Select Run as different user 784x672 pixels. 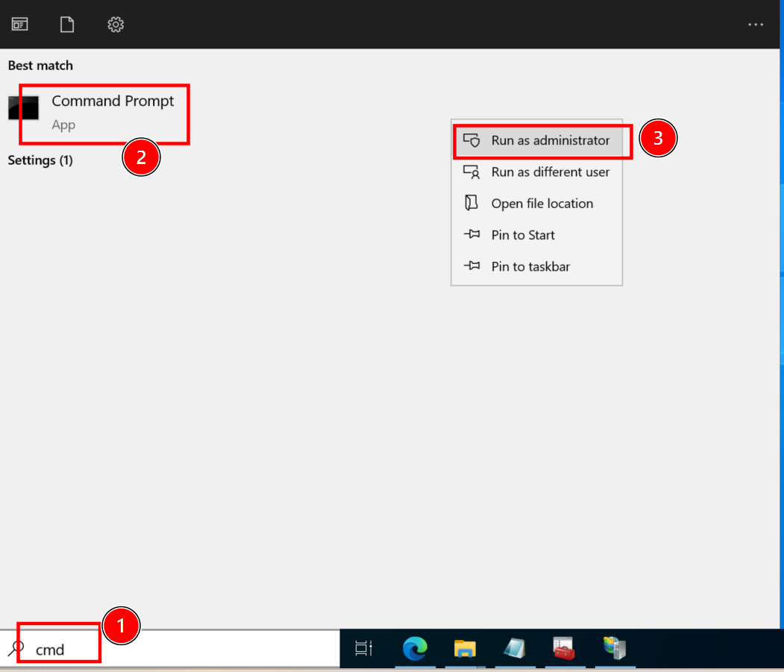tap(550, 172)
